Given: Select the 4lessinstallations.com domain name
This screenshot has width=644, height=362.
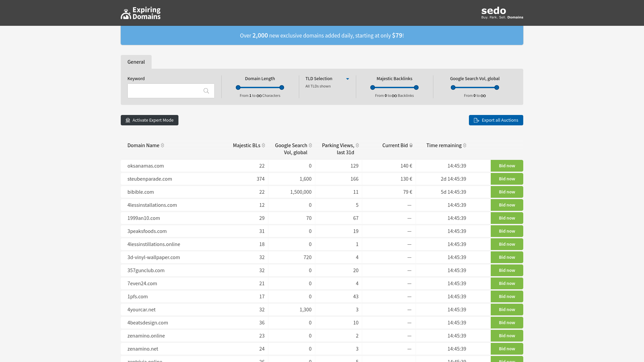Looking at the screenshot, I should tap(152, 205).
